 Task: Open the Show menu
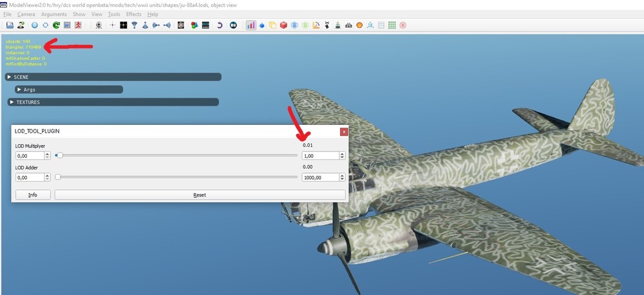click(79, 14)
